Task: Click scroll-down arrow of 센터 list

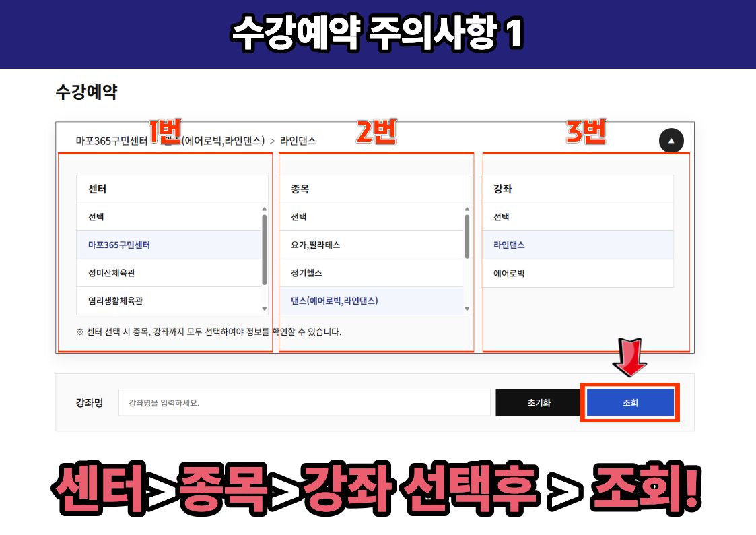Action: (x=265, y=309)
